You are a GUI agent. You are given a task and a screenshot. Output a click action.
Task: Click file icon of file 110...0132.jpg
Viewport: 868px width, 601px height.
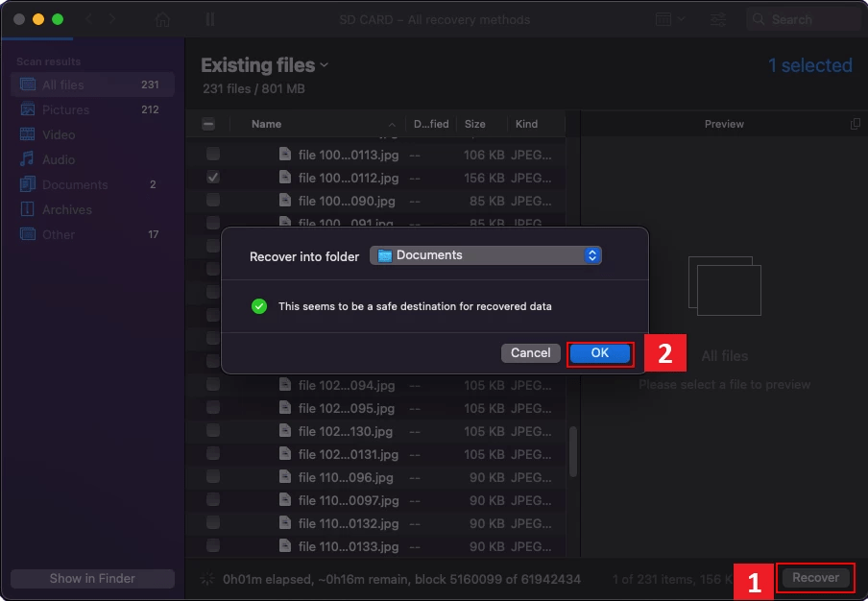[x=285, y=522]
